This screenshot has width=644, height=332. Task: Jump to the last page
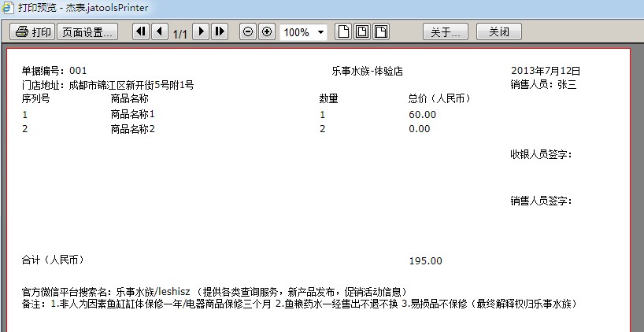[220, 31]
